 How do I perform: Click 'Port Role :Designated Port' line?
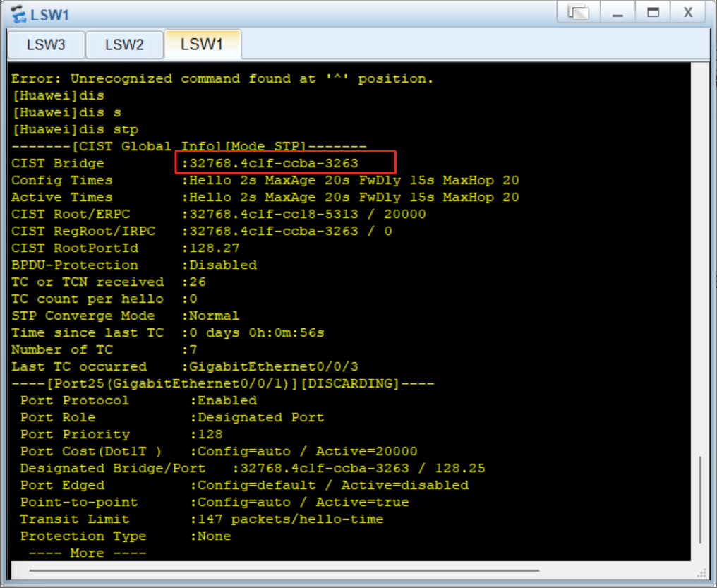(x=172, y=417)
